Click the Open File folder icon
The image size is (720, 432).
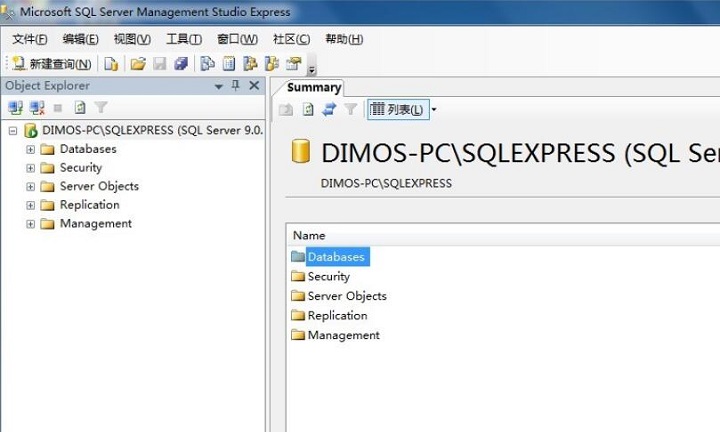pyautogui.click(x=138, y=64)
